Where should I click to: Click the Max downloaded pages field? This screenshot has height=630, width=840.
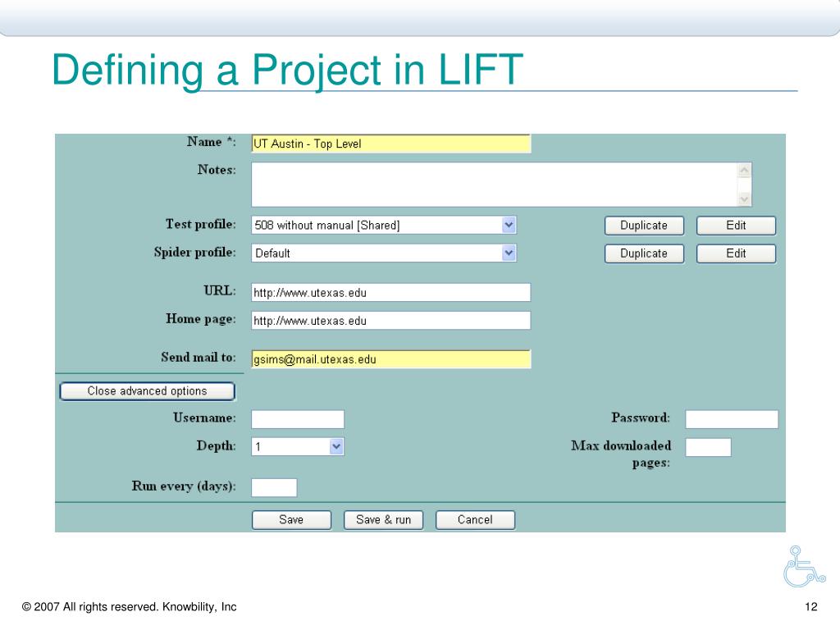point(708,447)
